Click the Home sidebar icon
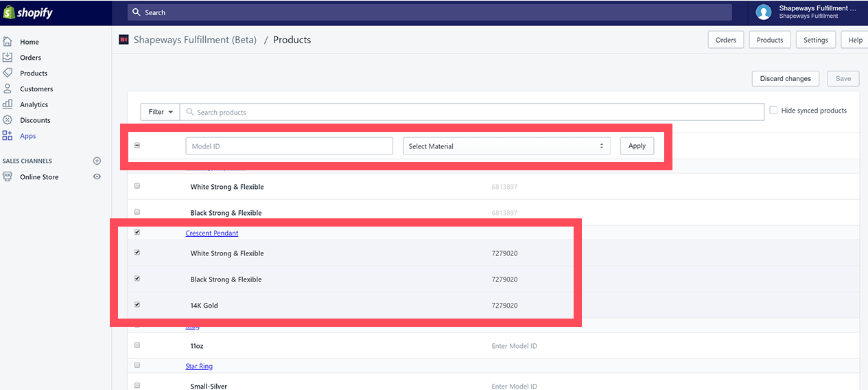 click(x=8, y=42)
